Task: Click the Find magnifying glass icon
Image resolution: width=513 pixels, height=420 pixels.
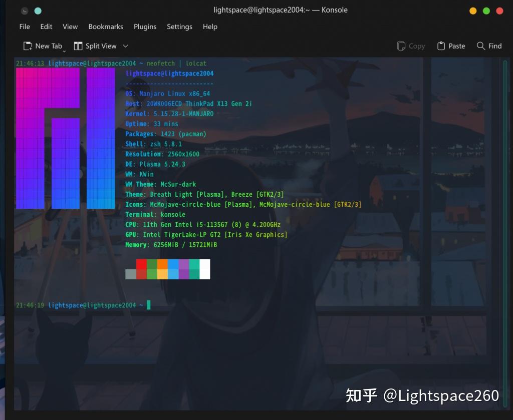Action: tap(479, 46)
